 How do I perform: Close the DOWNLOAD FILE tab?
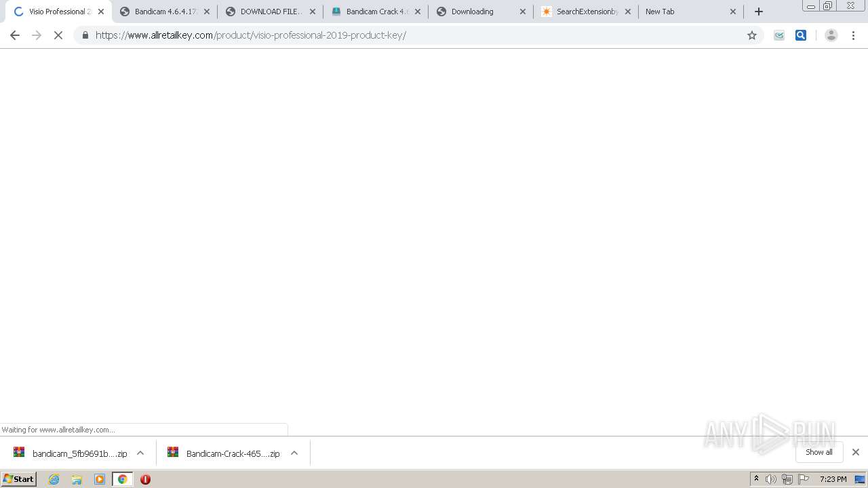[x=313, y=12]
